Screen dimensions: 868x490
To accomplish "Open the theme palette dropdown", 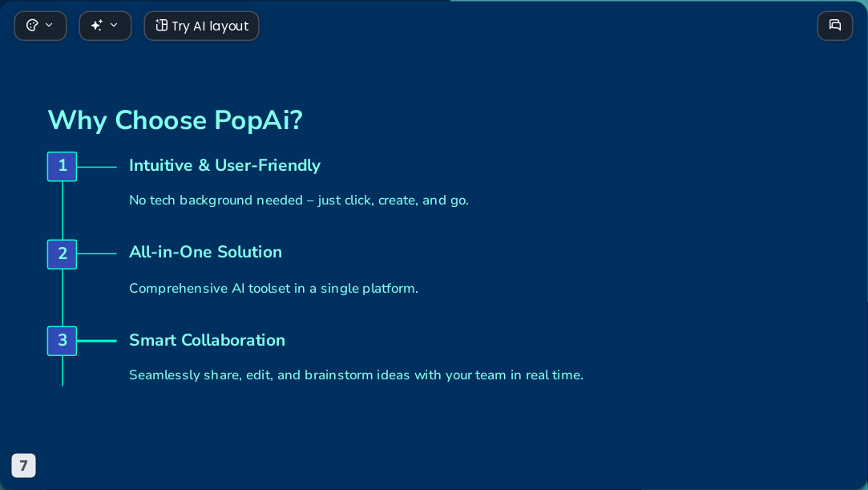I will point(40,26).
